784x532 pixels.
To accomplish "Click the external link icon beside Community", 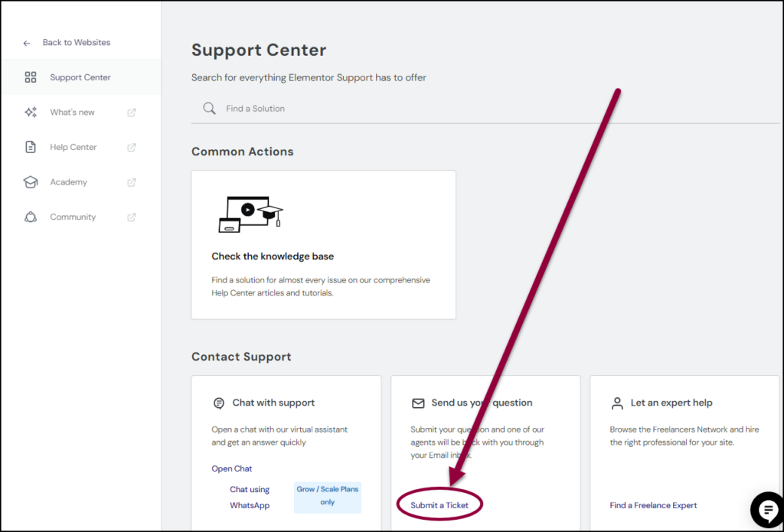I will click(x=131, y=217).
